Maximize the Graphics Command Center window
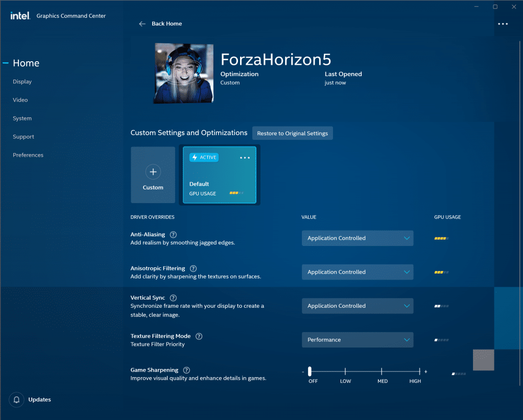 click(495, 7)
